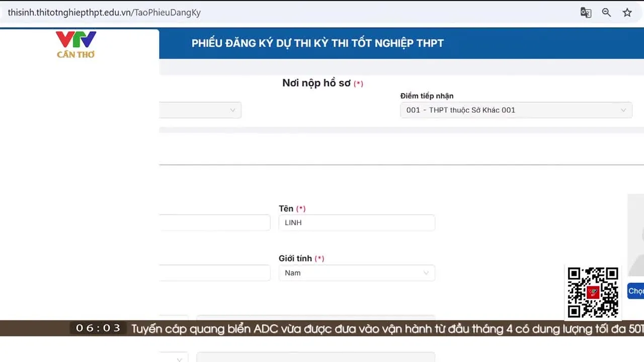644x362 pixels.
Task: Focus the address bar URL text
Action: [104, 13]
